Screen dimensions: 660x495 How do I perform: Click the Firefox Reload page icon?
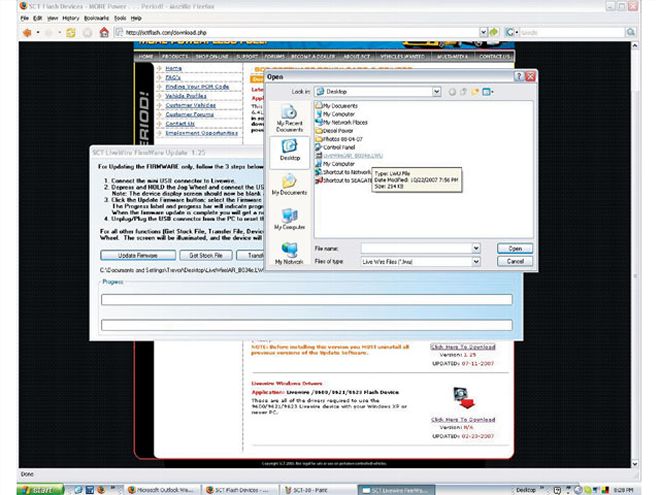[x=71, y=32]
